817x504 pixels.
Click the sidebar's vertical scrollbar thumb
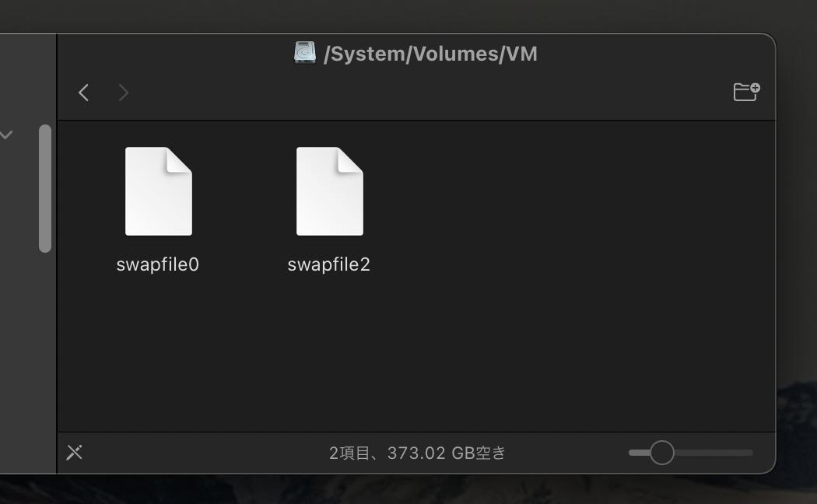(x=45, y=188)
